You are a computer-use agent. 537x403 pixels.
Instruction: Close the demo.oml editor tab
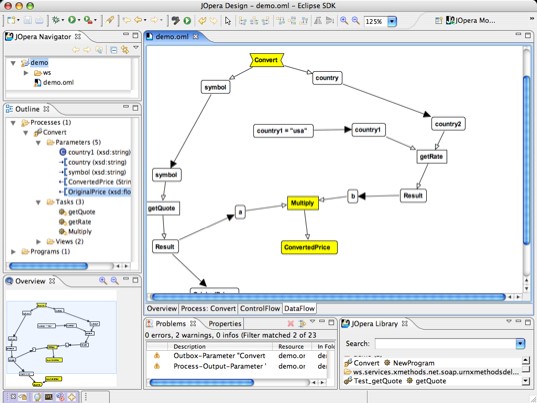click(x=196, y=36)
